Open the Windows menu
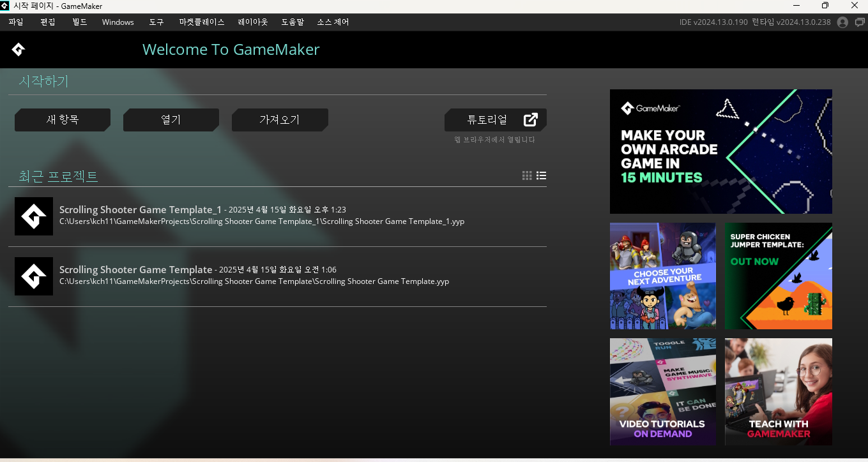Screen dimensions: 868x462 (x=118, y=22)
